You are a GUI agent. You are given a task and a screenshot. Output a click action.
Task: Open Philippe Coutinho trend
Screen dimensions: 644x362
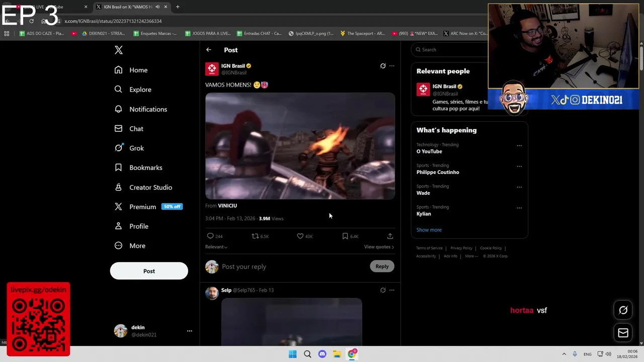[438, 172]
